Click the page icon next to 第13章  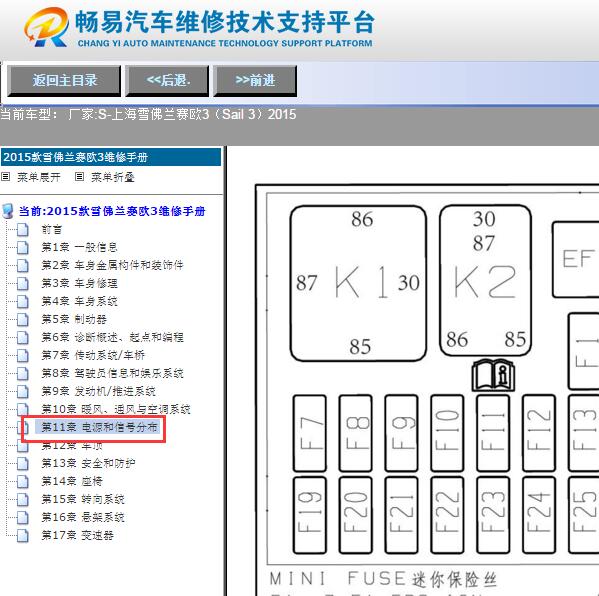click(x=23, y=463)
